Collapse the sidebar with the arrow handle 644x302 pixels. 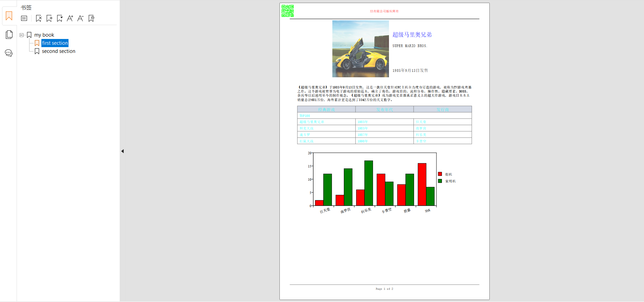(122, 151)
